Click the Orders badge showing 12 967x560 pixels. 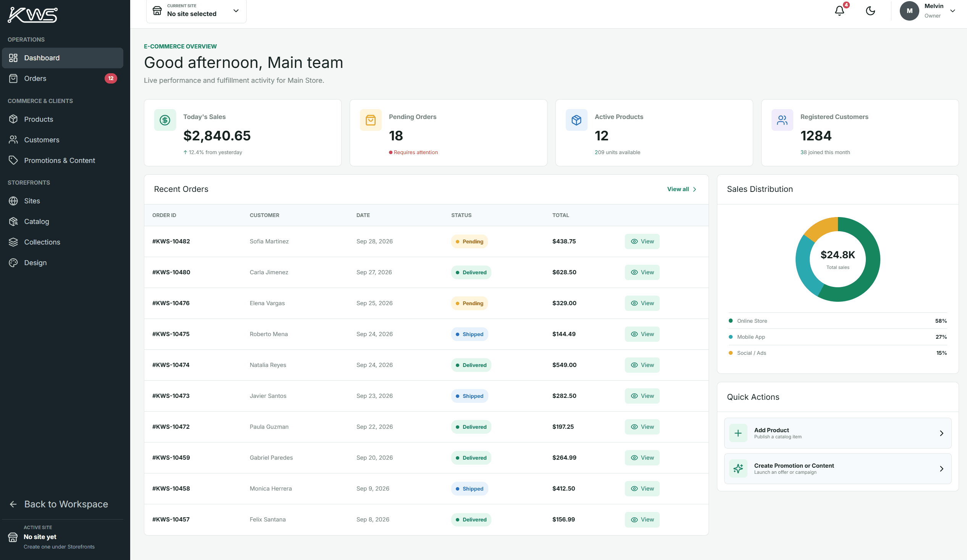tap(110, 78)
